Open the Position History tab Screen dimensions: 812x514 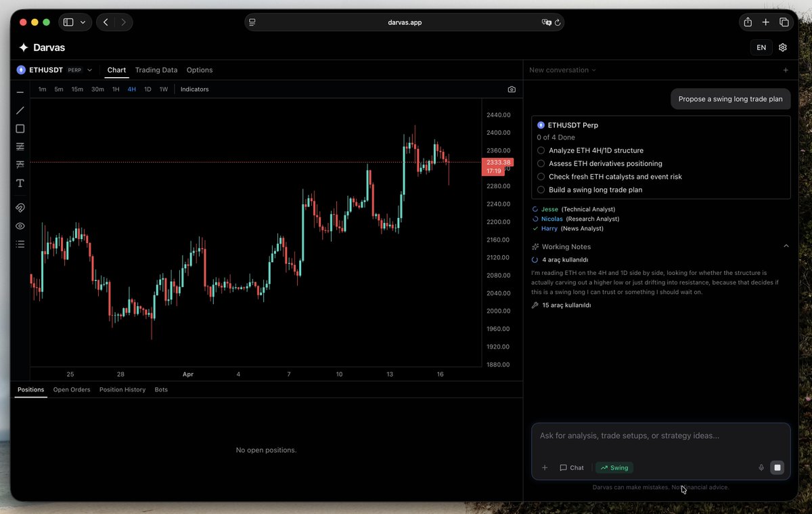pos(122,389)
